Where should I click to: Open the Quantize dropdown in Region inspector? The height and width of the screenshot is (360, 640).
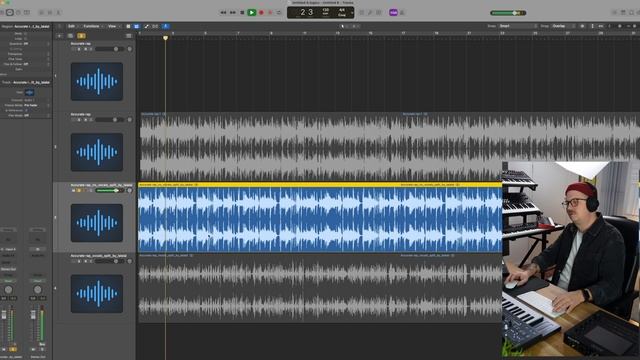[36, 44]
